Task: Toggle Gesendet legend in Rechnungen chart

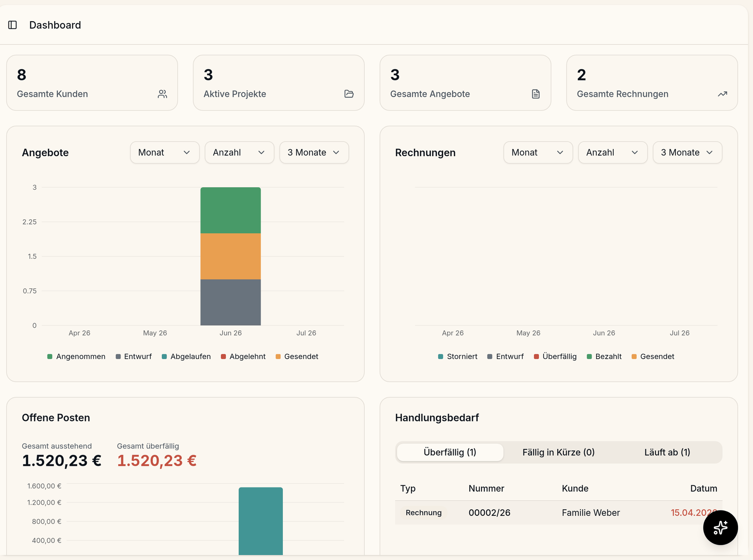Action: (653, 357)
